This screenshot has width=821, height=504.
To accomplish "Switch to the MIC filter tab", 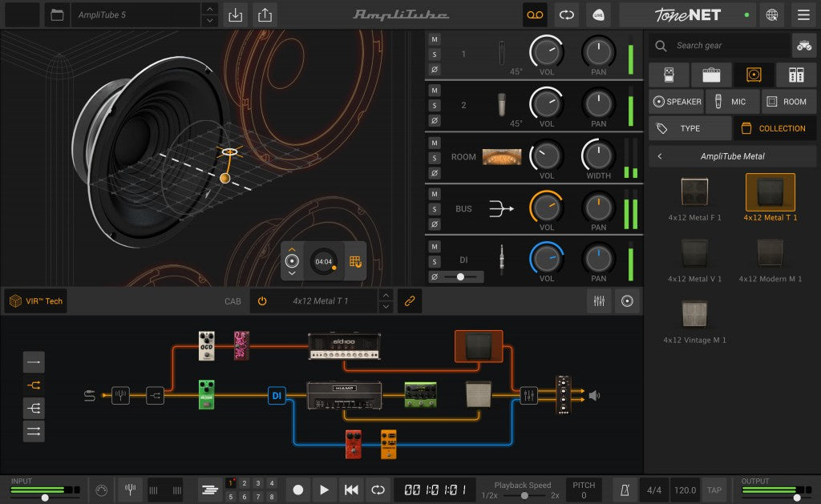I will (x=732, y=101).
